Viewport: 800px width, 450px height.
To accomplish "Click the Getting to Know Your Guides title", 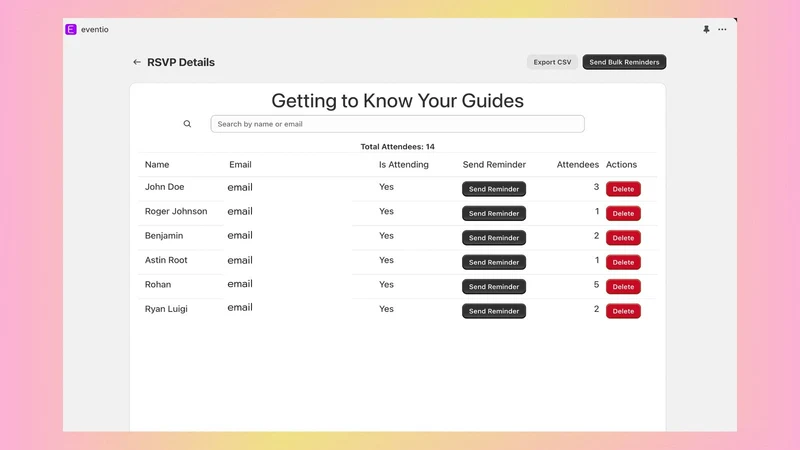I will tap(397, 101).
